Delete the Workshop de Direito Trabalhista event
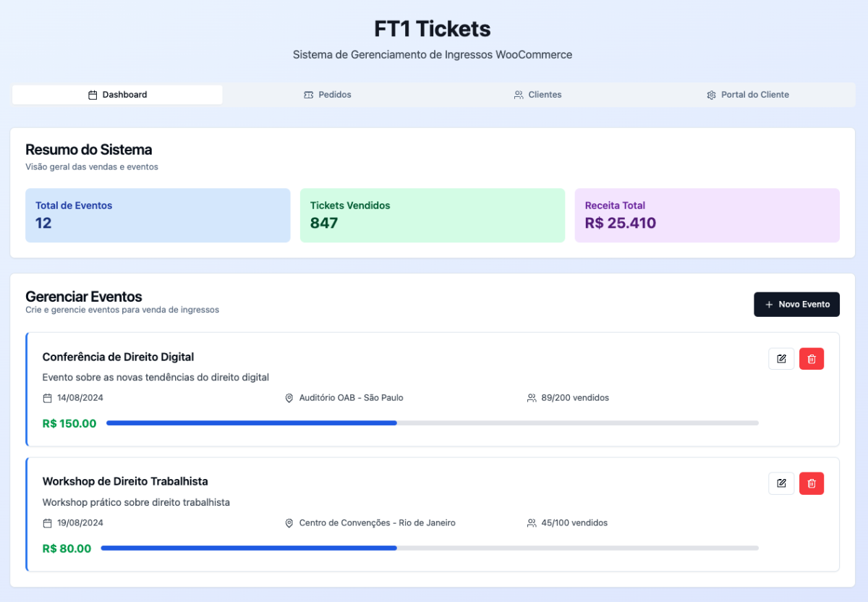The image size is (868, 602). [x=812, y=483]
